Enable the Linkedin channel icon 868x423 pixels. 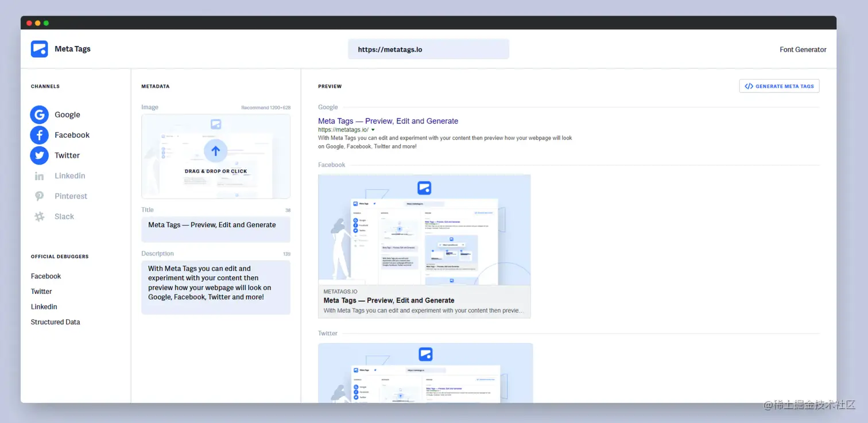click(39, 176)
